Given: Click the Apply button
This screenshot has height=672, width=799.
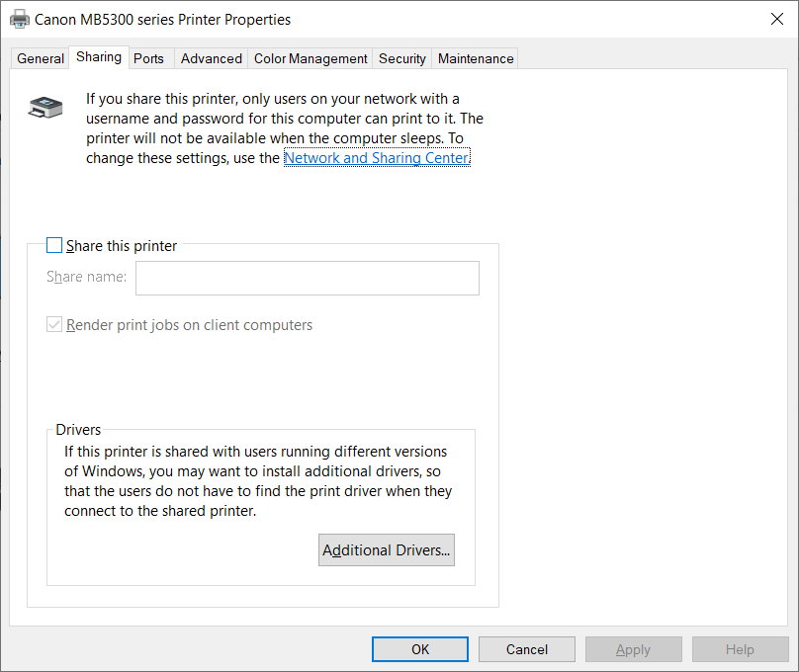Looking at the screenshot, I should click(634, 649).
